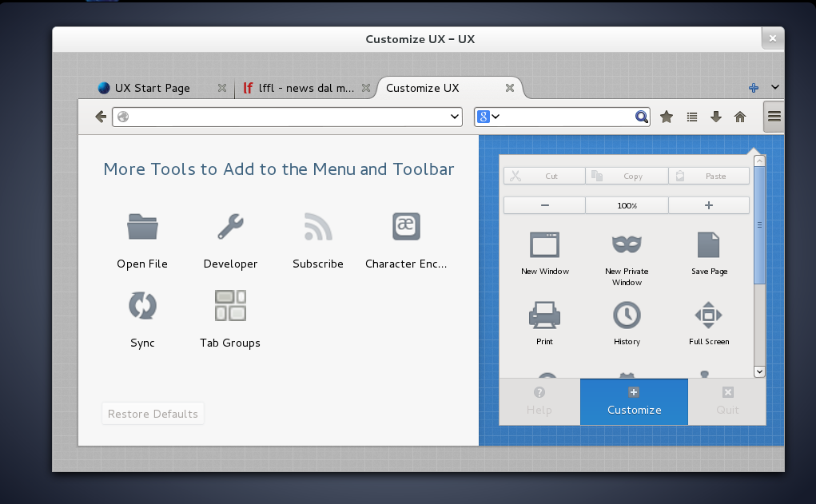Click the zoom out minus button
Viewport: 816px width, 504px height.
pyautogui.click(x=544, y=205)
